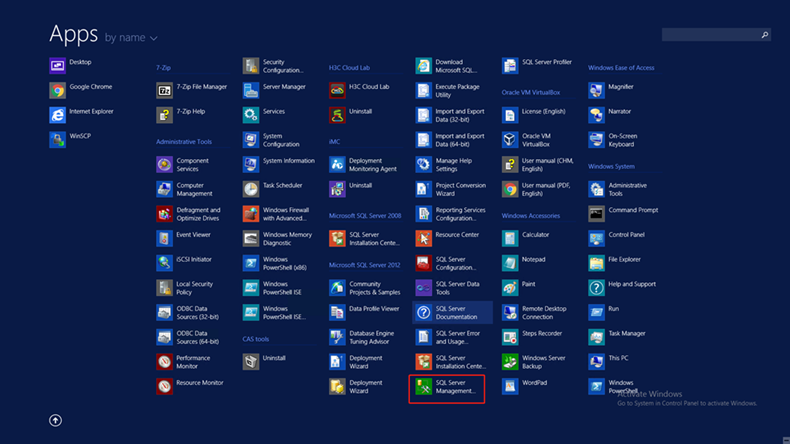
Task: Launch Server Manager
Action: 275,90
